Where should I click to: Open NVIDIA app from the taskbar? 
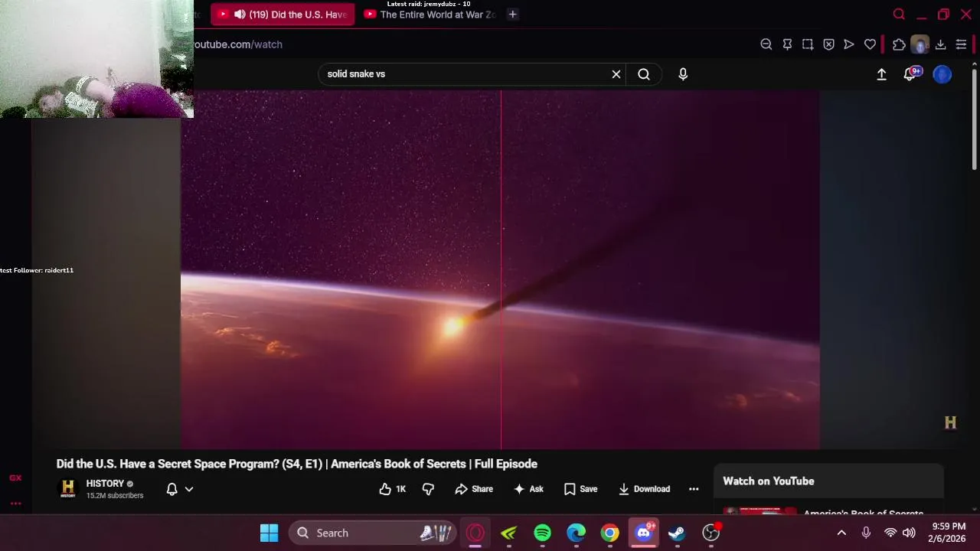click(x=509, y=533)
